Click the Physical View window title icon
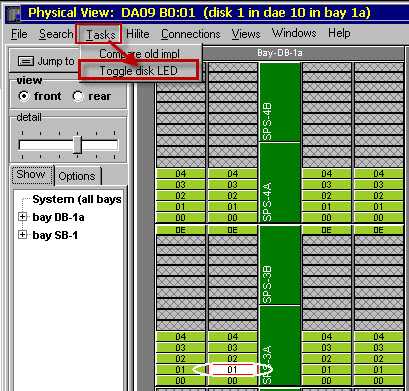This screenshot has height=391, width=409. tap(13, 14)
